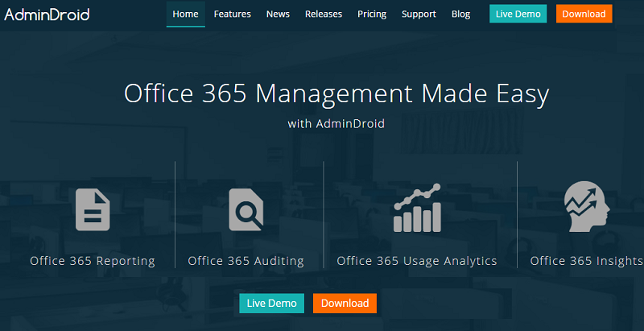The width and height of the screenshot is (644, 331).
Task: Open the Features menu item
Action: (x=233, y=14)
